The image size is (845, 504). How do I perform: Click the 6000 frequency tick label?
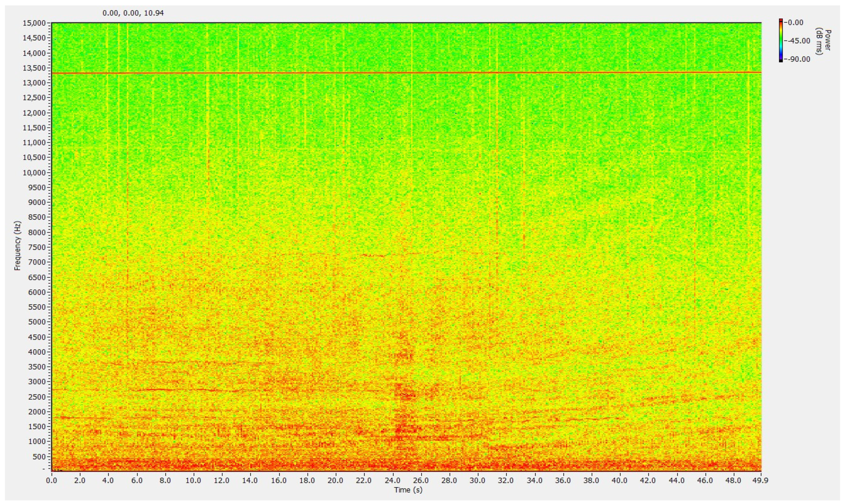37,292
